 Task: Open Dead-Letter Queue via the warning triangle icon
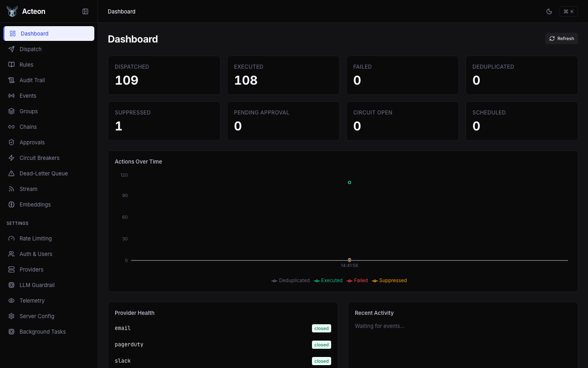coord(11,173)
